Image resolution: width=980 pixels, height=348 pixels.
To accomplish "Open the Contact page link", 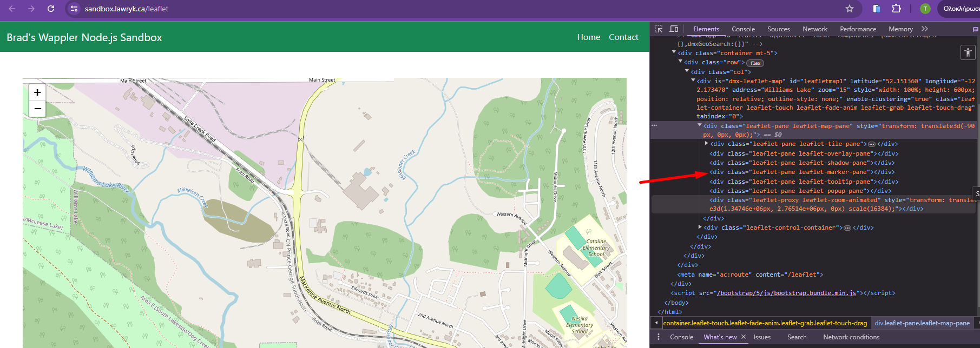I will click(623, 37).
